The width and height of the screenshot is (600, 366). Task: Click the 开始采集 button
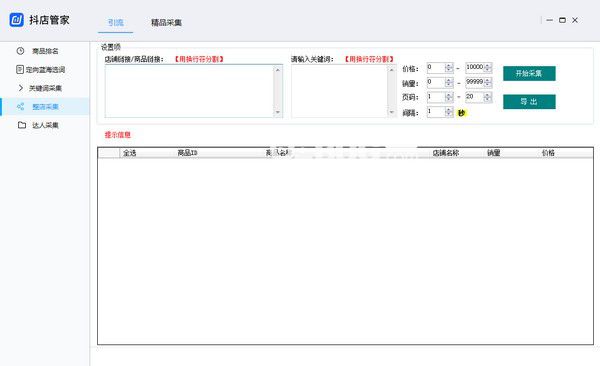[x=529, y=73]
